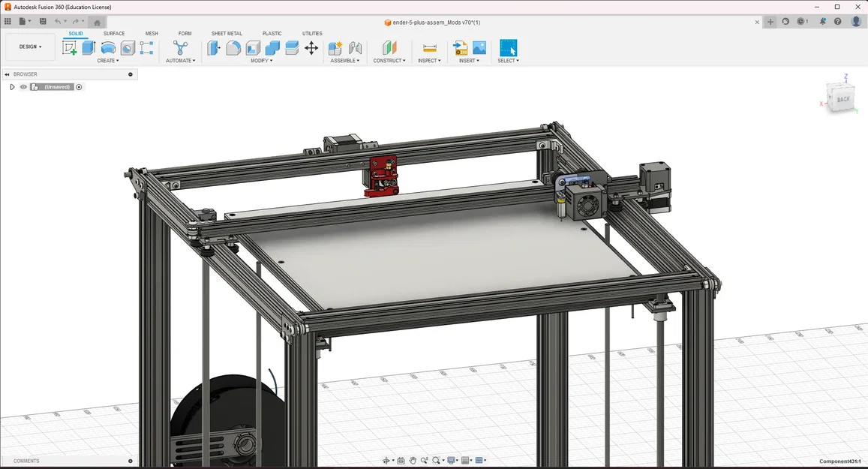Select the Joint tool
The height and width of the screenshot is (469, 868).
(x=355, y=48)
